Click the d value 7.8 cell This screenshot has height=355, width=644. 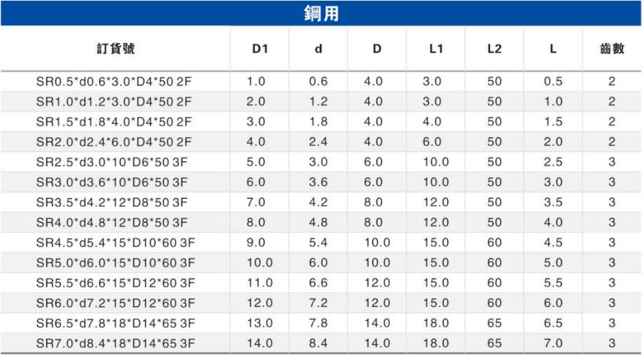318,323
